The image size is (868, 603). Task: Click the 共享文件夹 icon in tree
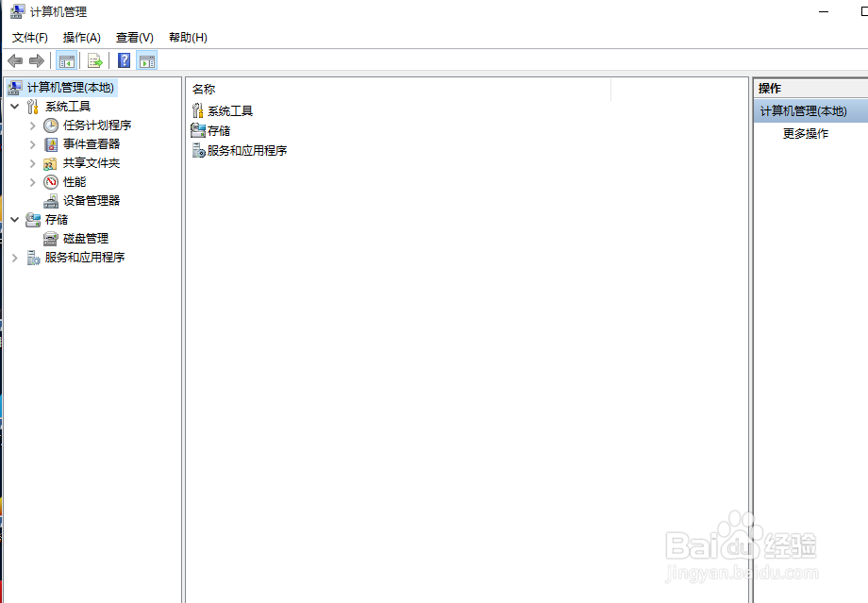point(50,163)
